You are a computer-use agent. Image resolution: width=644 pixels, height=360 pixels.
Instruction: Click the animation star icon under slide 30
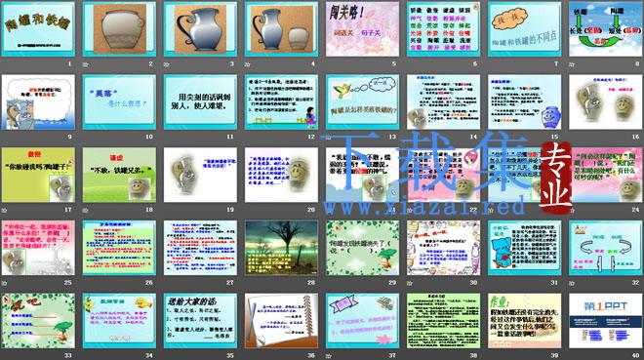tap(410, 283)
